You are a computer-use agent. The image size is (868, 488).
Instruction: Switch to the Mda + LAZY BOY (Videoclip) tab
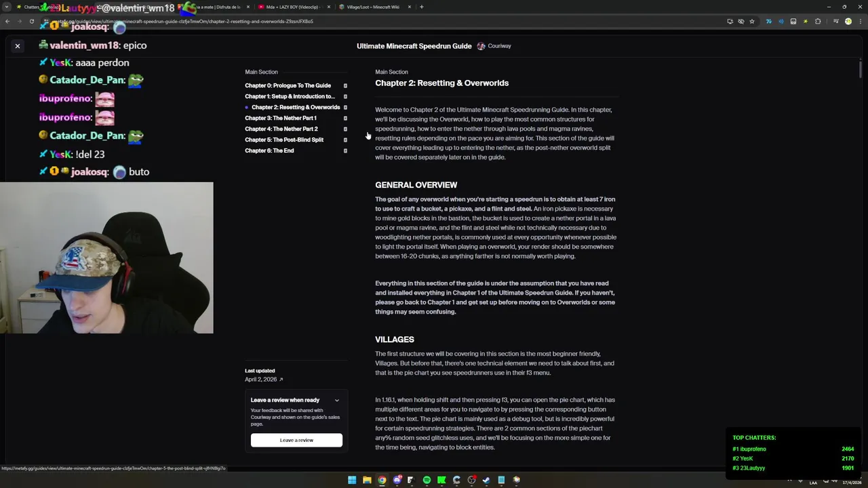293,7
